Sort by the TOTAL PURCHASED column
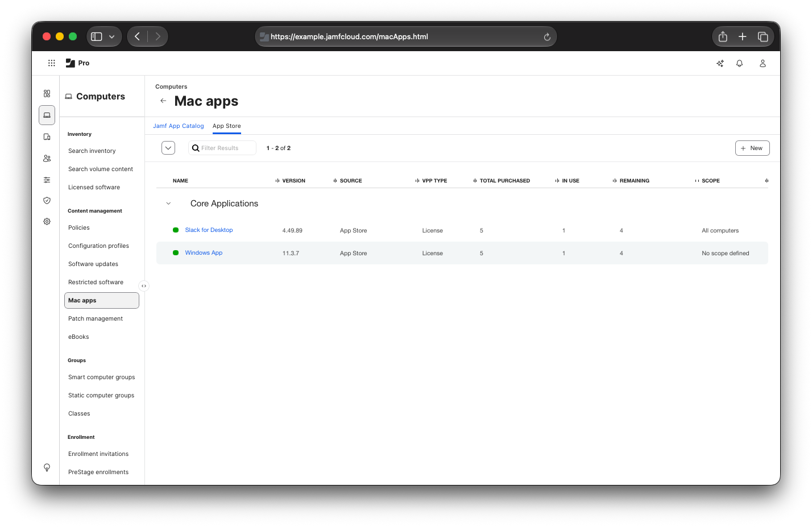Viewport: 812px width, 527px height. pyautogui.click(x=504, y=181)
